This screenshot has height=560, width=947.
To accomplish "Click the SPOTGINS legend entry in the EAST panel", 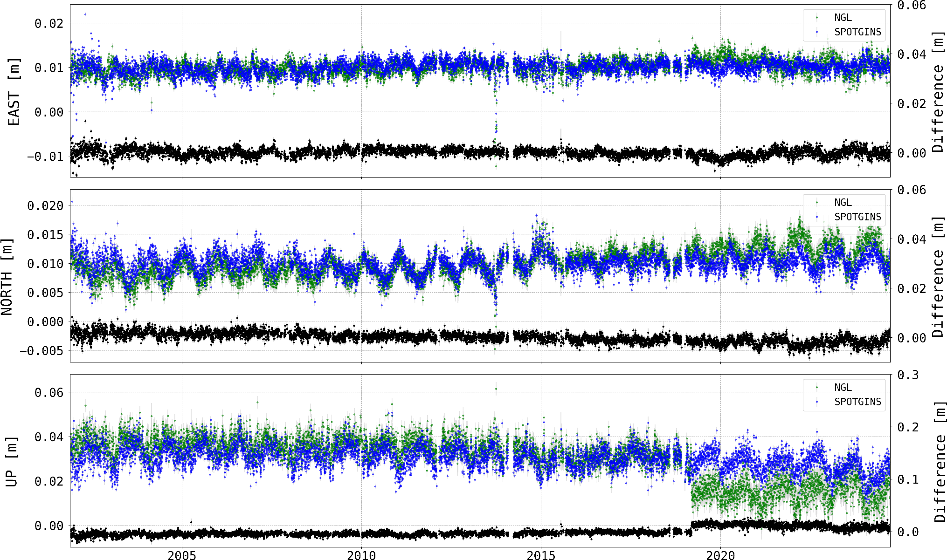I will (857, 32).
